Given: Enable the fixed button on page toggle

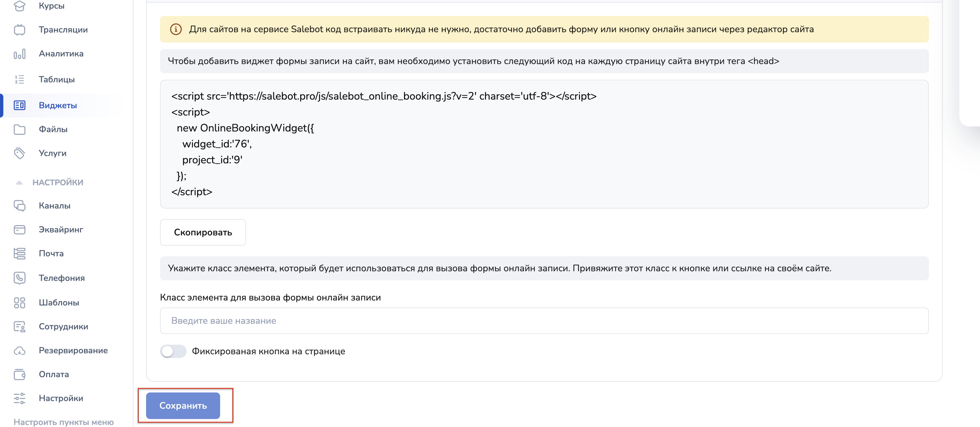Looking at the screenshot, I should coord(173,351).
